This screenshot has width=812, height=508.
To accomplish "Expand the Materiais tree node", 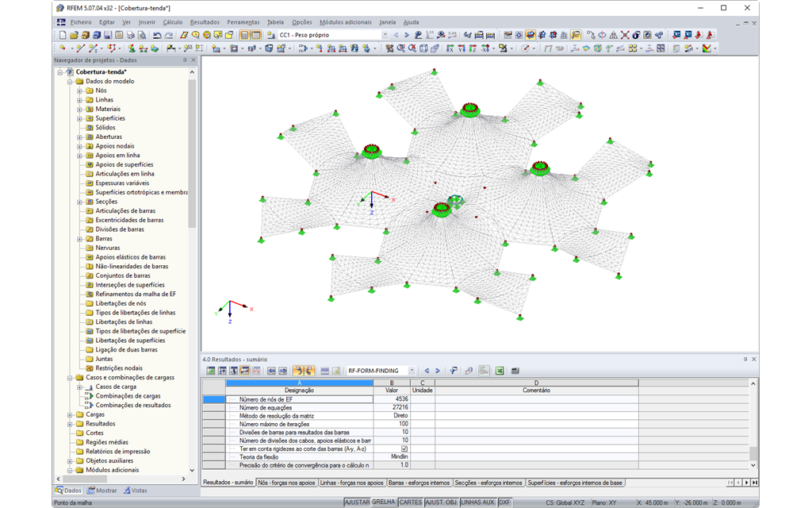I will click(x=80, y=110).
